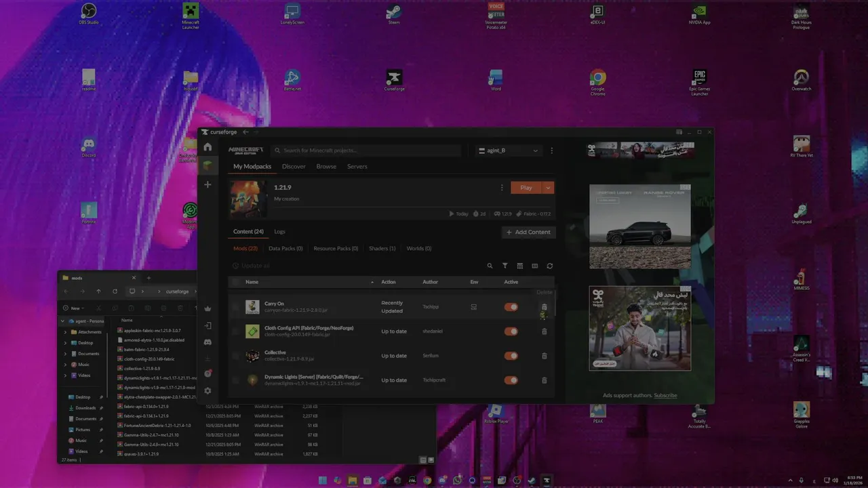Toggle Active switch for Carry On

pyautogui.click(x=511, y=307)
